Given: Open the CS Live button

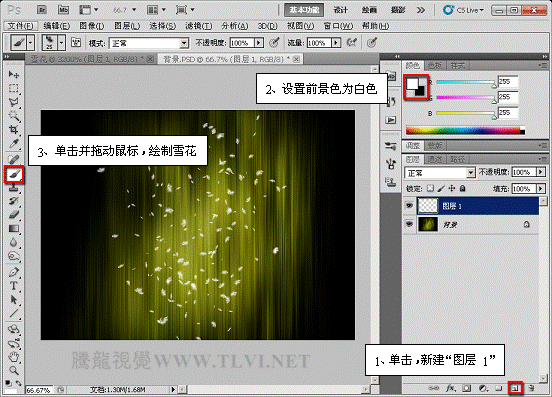Looking at the screenshot, I should (464, 10).
